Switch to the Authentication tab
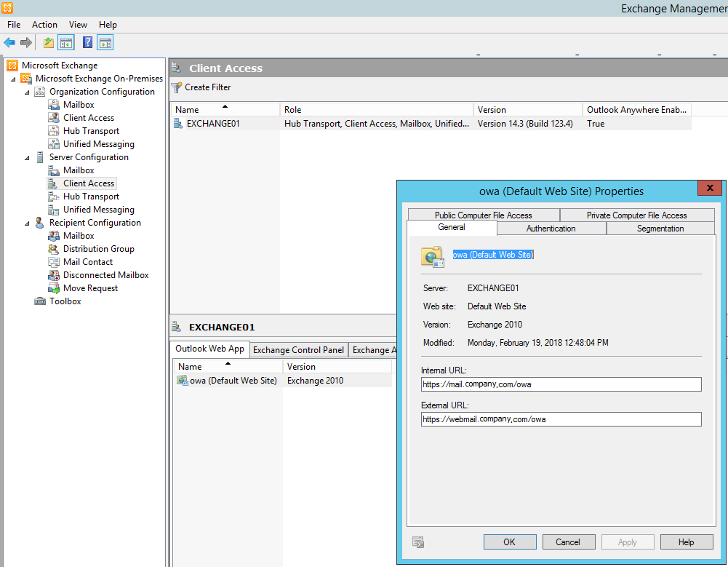The height and width of the screenshot is (567, 728). click(x=551, y=228)
